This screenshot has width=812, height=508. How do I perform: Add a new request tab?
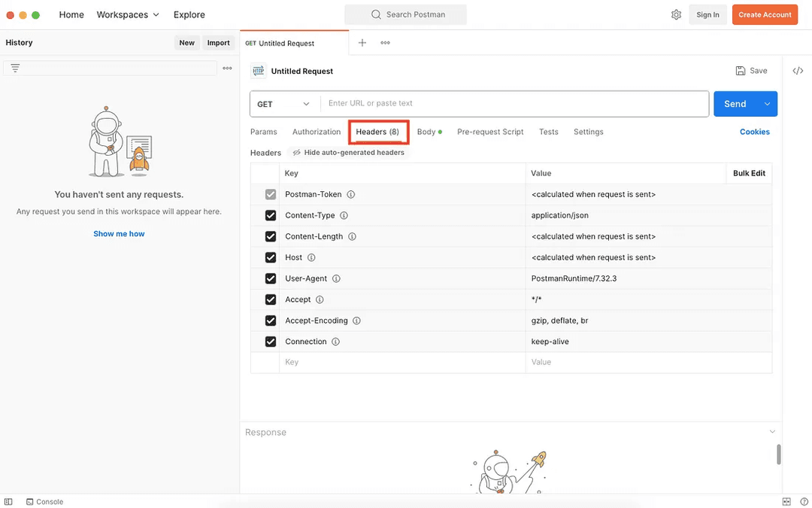[x=362, y=43]
